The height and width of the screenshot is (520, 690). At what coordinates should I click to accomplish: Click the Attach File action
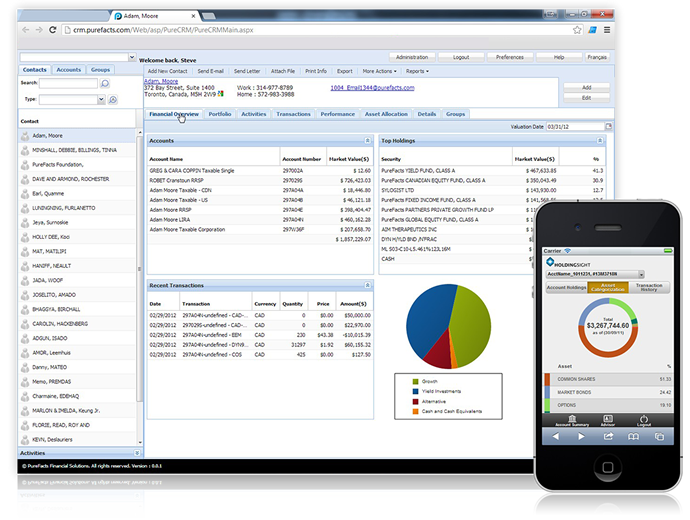click(x=283, y=71)
